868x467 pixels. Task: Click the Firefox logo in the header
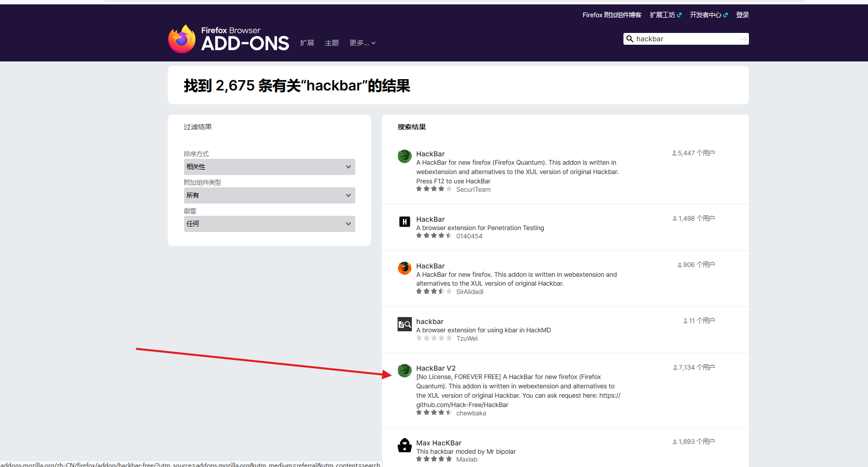182,39
